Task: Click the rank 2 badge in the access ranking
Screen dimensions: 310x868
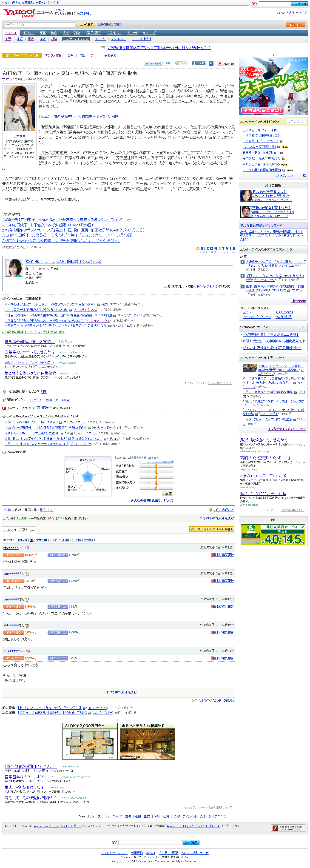Action: [x=242, y=276]
